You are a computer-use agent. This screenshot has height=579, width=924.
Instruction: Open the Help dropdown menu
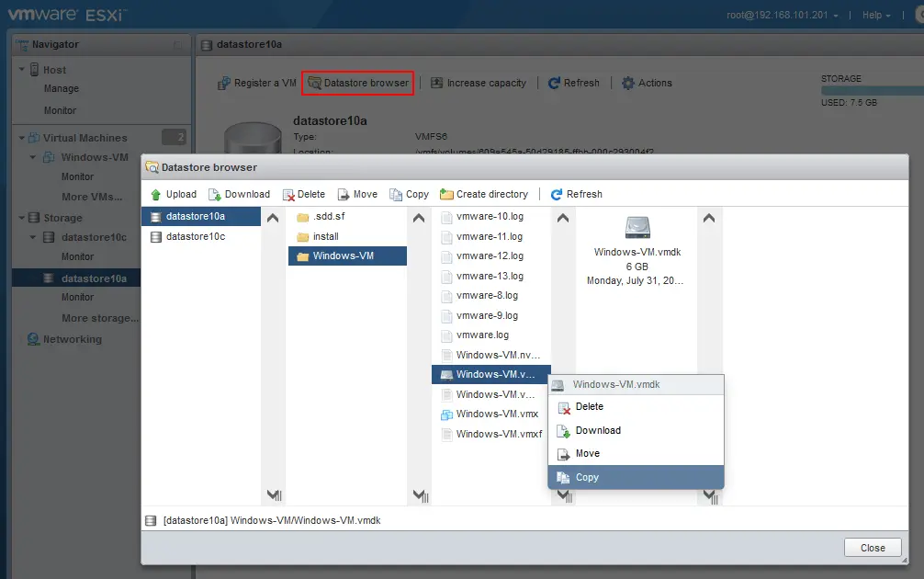click(x=875, y=16)
